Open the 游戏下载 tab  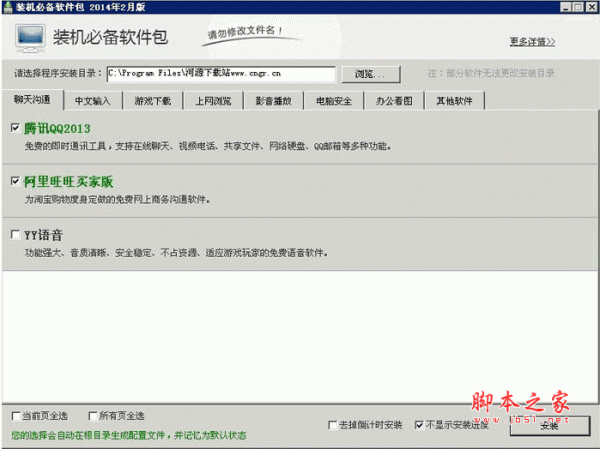point(153,101)
